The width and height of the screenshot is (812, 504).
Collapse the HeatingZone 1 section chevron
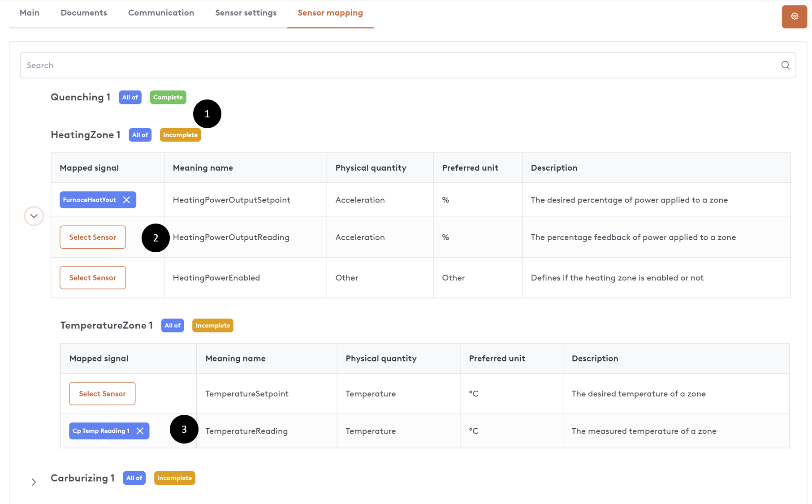point(34,216)
